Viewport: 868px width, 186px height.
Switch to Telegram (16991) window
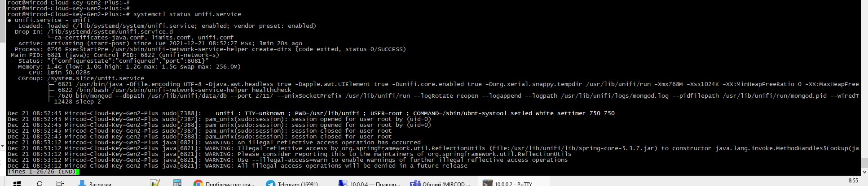pyautogui.click(x=292, y=183)
